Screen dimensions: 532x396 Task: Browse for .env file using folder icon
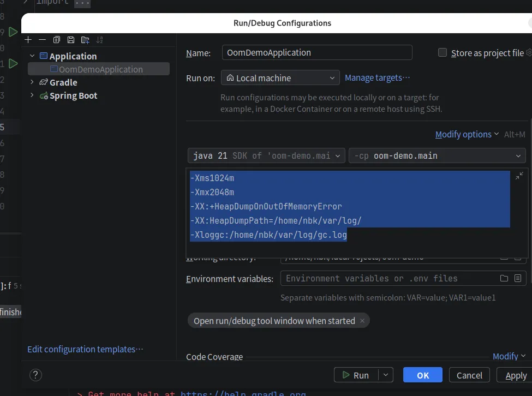(x=504, y=278)
